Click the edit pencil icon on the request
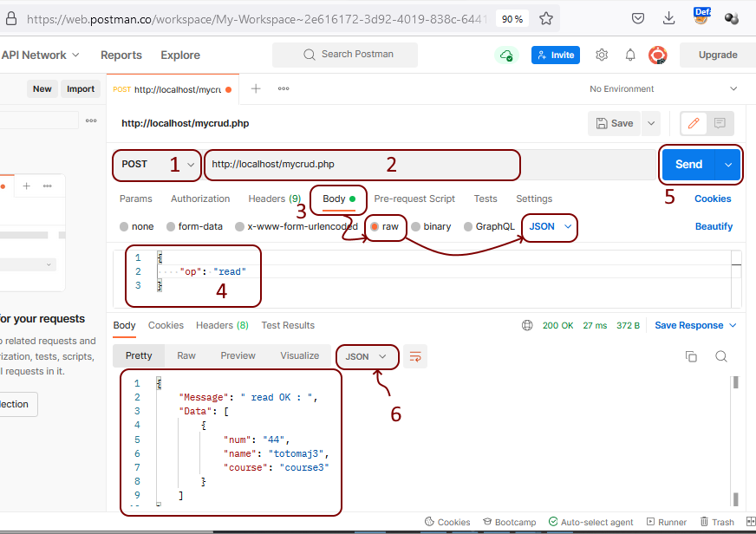Viewport: 756px width, 534px height. (693, 123)
